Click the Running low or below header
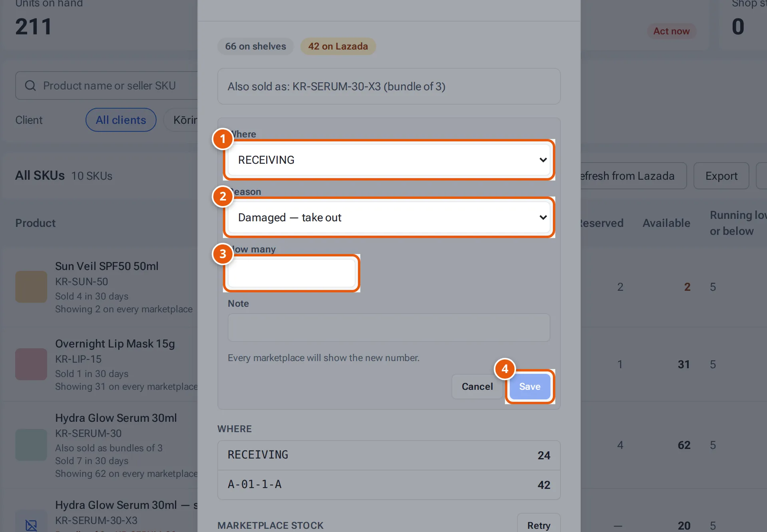Image resolution: width=767 pixels, height=532 pixels. (x=738, y=223)
